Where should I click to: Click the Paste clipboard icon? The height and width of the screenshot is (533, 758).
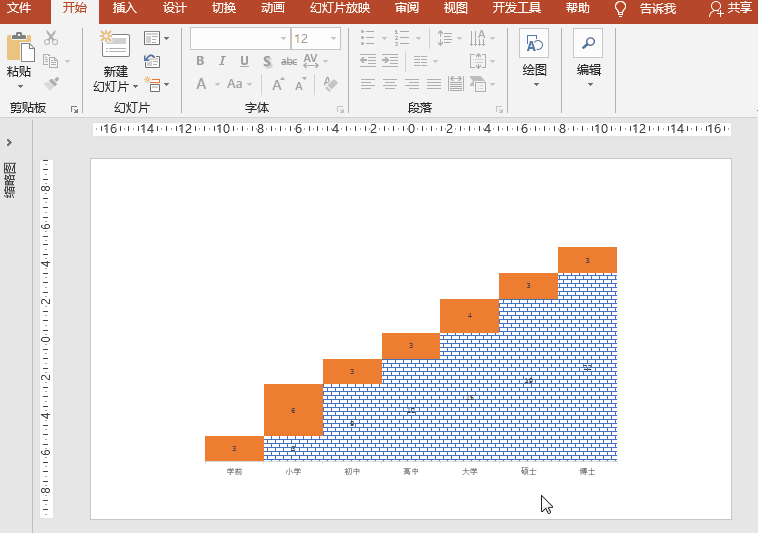pos(20,47)
